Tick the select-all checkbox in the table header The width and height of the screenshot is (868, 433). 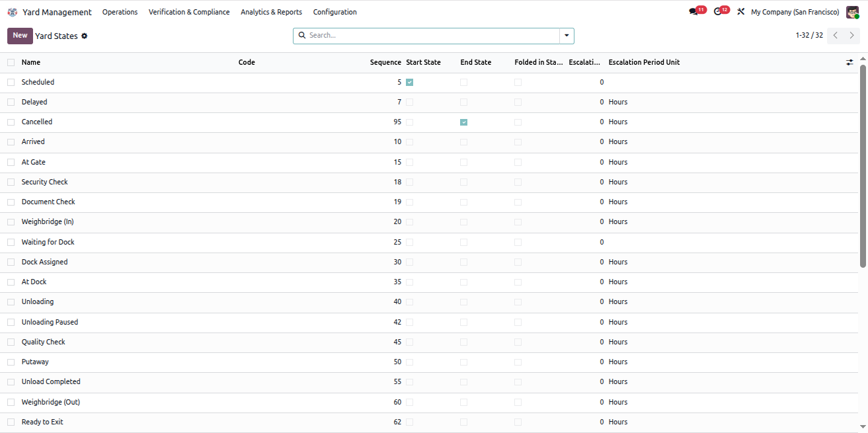click(x=11, y=62)
